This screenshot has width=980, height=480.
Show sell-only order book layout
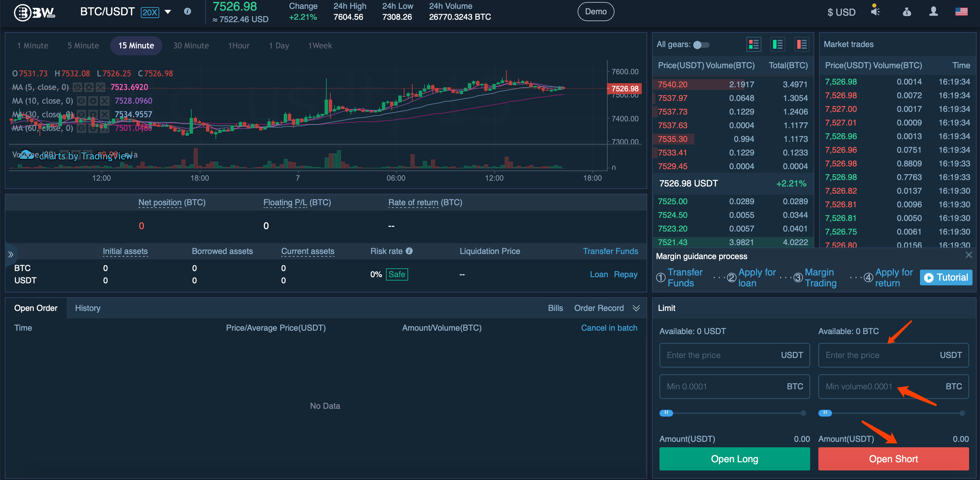point(802,45)
